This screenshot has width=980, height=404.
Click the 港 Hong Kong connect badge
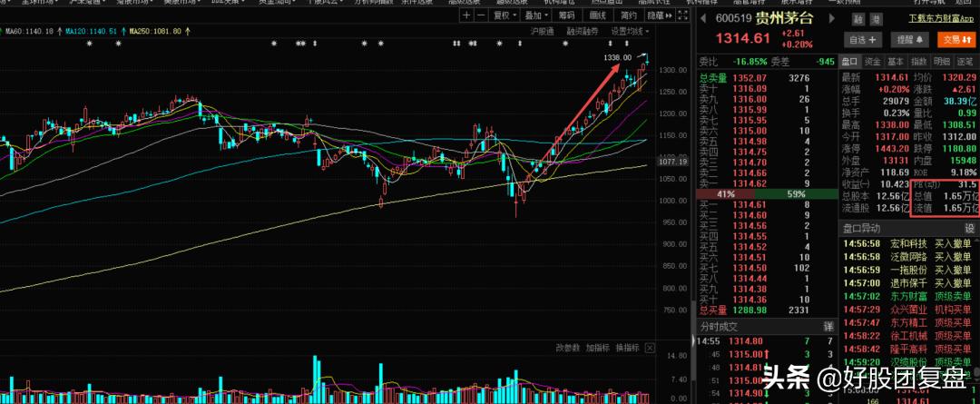pyautogui.click(x=877, y=20)
